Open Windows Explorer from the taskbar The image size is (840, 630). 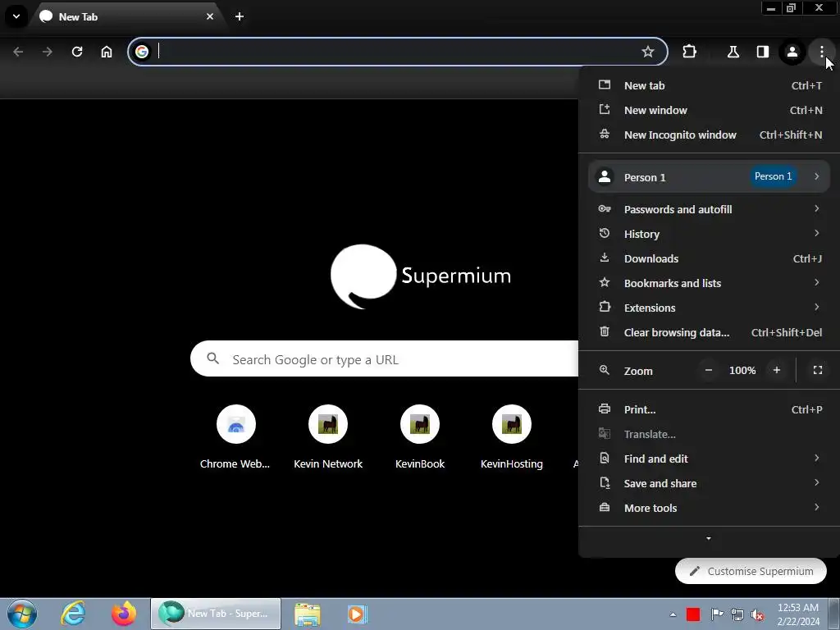point(308,614)
